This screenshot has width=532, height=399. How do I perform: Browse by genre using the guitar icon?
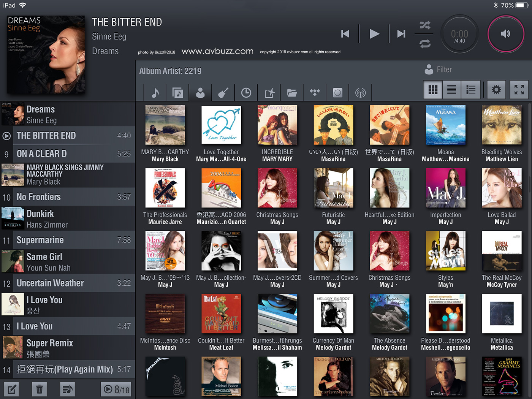pyautogui.click(x=223, y=92)
